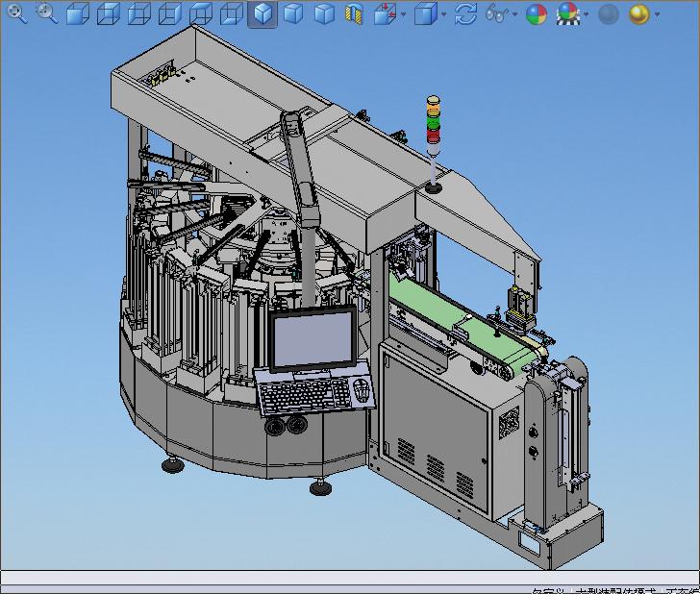
Task: Switch to the Dimetric view cube
Action: (324, 13)
